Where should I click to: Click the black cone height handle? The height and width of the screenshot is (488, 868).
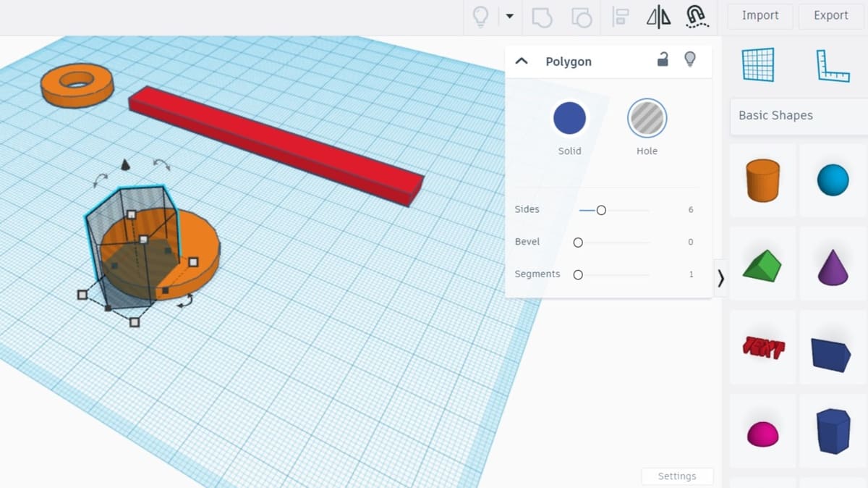(x=124, y=165)
